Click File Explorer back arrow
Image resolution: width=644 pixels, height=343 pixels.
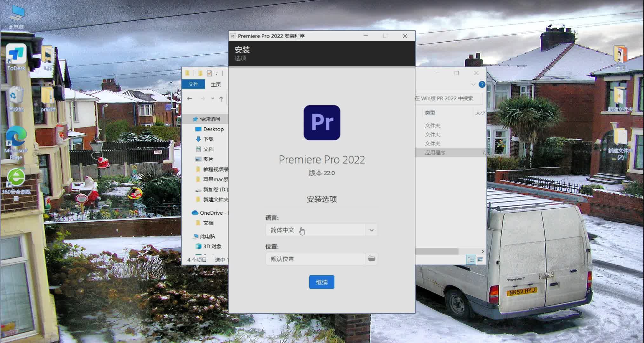tap(190, 98)
